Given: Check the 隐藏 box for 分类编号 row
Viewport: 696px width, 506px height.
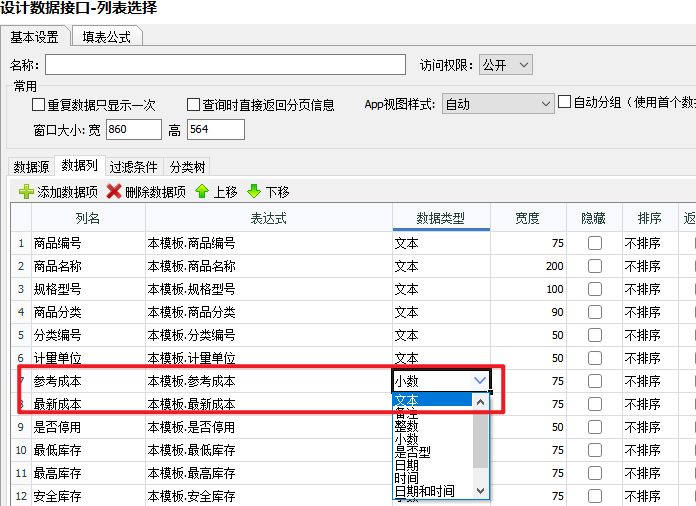Looking at the screenshot, I should pos(595,335).
